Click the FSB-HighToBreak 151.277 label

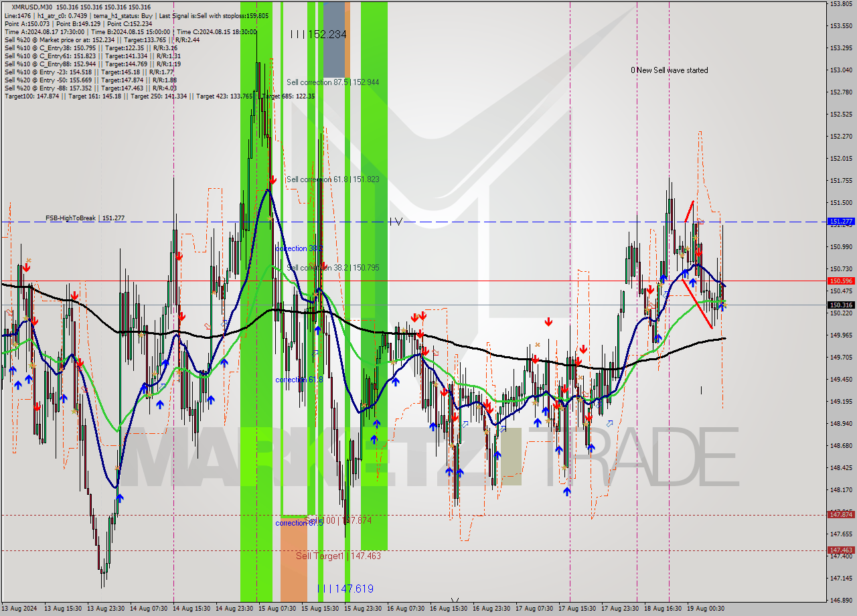(x=85, y=218)
